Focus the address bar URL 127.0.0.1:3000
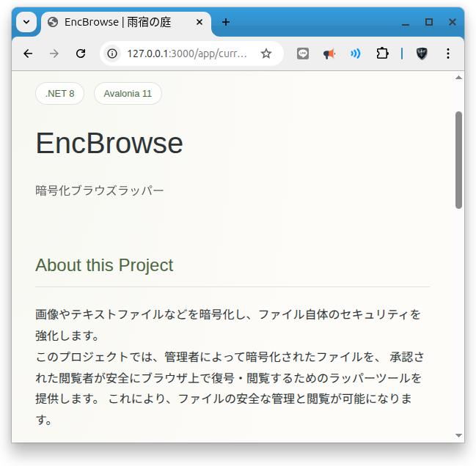Image resolution: width=476 pixels, height=466 pixels. [x=187, y=53]
